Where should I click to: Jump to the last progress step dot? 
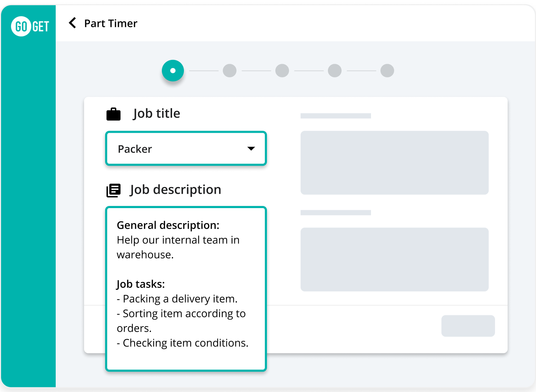[x=387, y=71]
